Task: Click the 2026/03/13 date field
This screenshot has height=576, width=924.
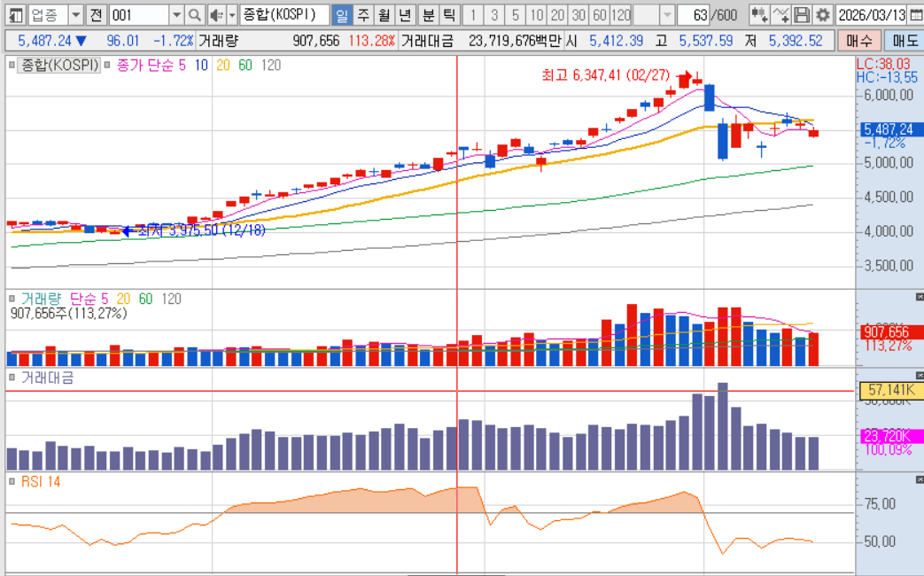Action: [x=872, y=15]
